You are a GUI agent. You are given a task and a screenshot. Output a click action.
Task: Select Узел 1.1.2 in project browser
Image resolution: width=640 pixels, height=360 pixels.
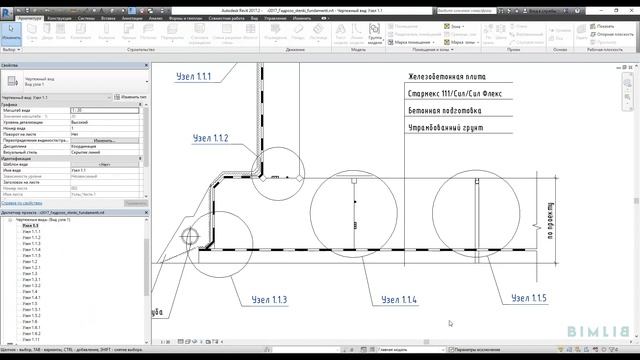(x=31, y=238)
